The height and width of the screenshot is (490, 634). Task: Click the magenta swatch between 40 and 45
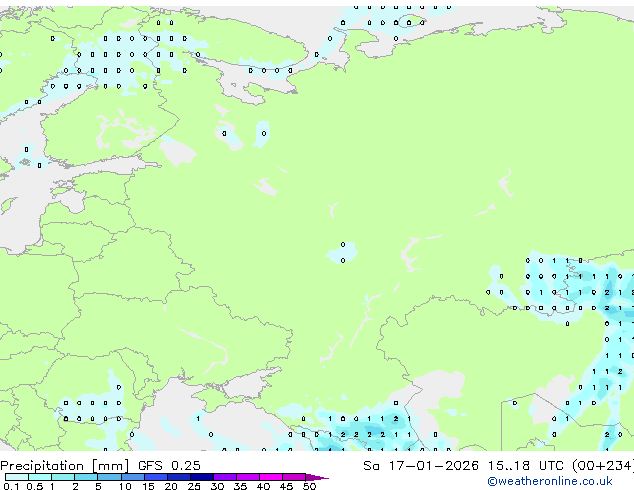coord(271,477)
